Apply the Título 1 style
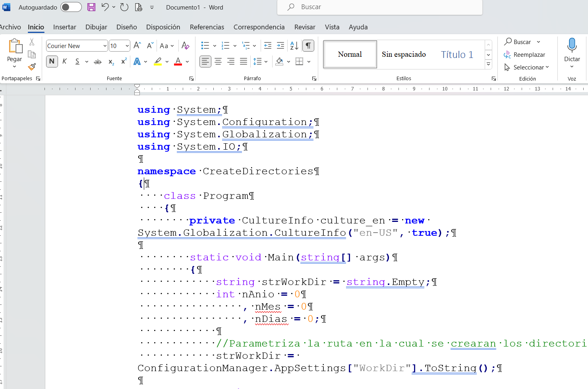The image size is (588, 389). point(457,54)
